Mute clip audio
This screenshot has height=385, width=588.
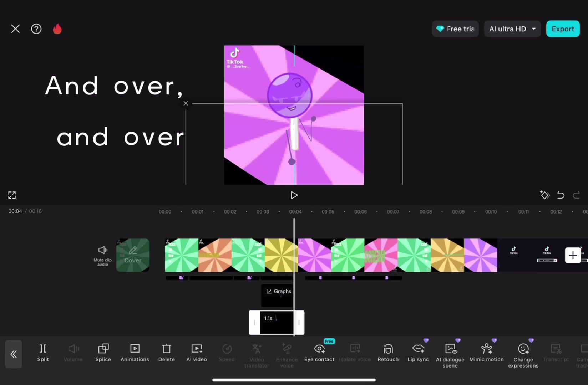(x=103, y=256)
